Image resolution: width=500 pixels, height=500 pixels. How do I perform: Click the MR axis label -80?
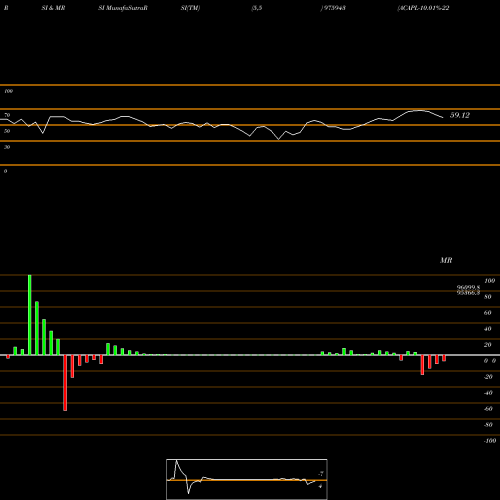[x=488, y=425]
